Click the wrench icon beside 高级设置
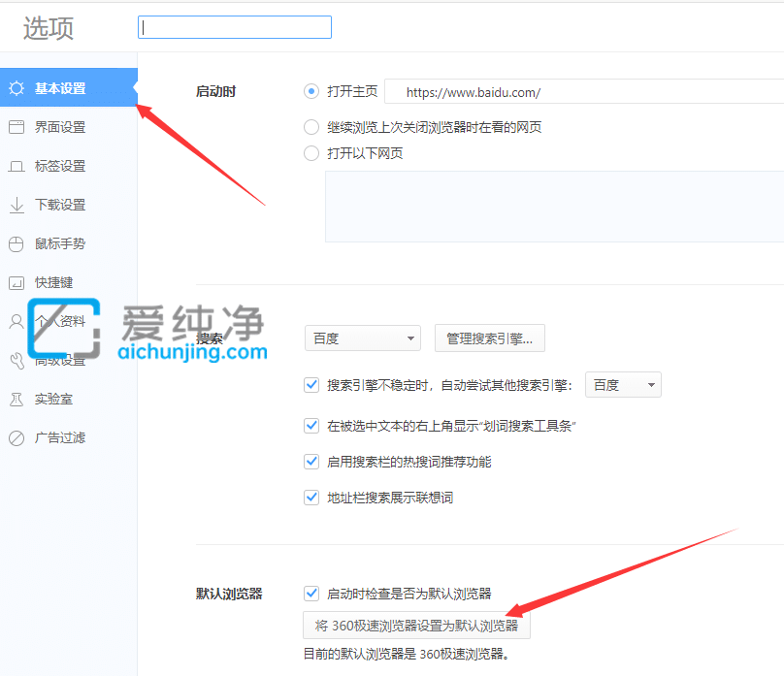This screenshot has height=676, width=784. click(17, 360)
